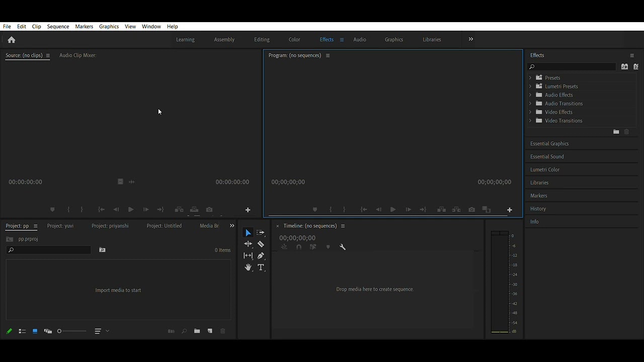Screen dimensions: 644x362
Task: Show more workspaces overflow chevron
Action: pyautogui.click(x=471, y=39)
